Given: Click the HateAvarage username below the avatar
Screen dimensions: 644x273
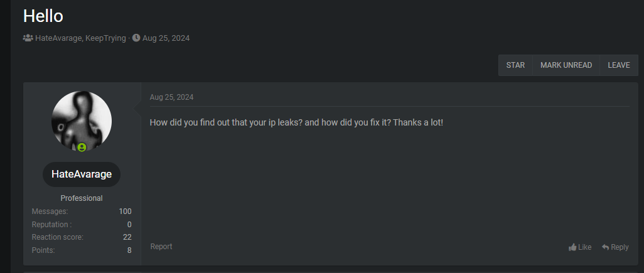Looking at the screenshot, I should tap(82, 174).
